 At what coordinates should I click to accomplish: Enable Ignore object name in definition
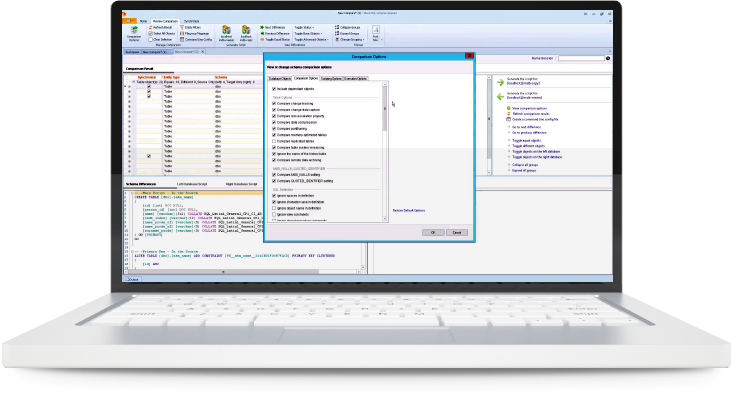pyautogui.click(x=274, y=208)
